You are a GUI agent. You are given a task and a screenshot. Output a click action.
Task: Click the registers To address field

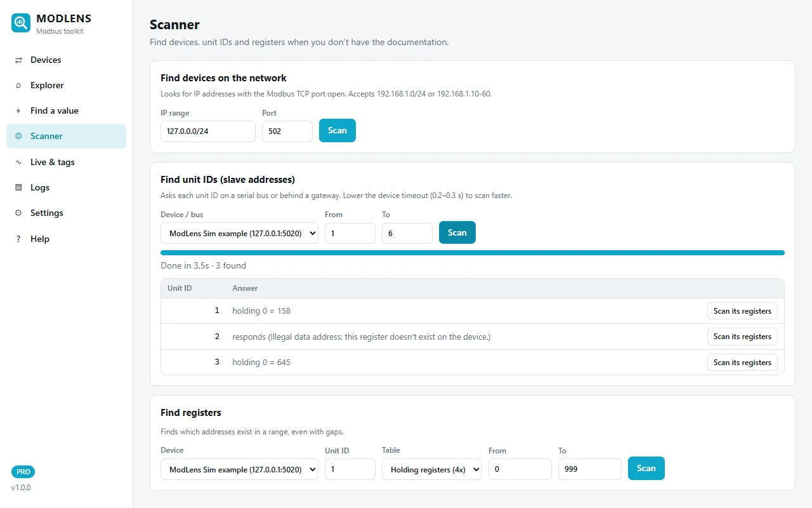[590, 469]
